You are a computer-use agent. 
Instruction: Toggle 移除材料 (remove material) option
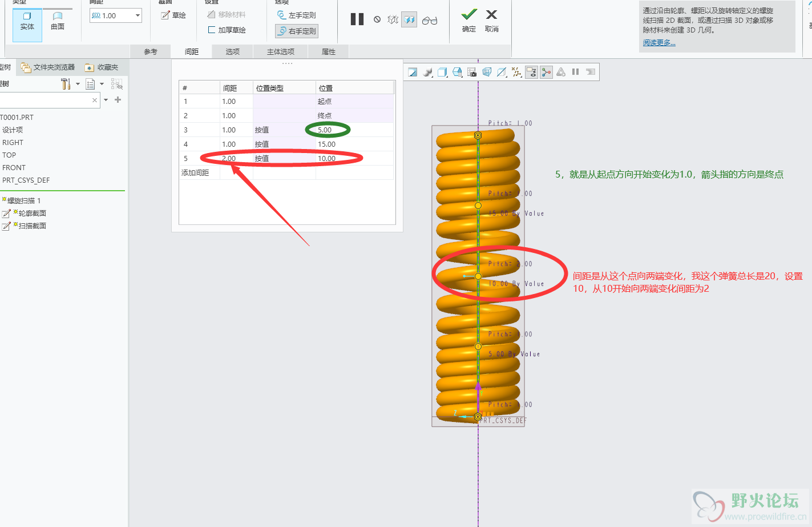(x=227, y=14)
